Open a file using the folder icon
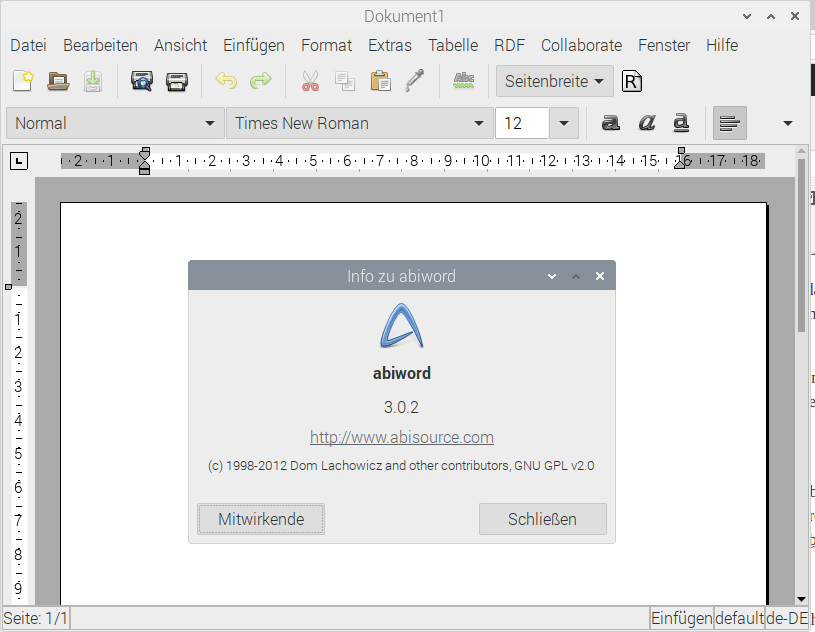The width and height of the screenshot is (815, 632). 58,81
